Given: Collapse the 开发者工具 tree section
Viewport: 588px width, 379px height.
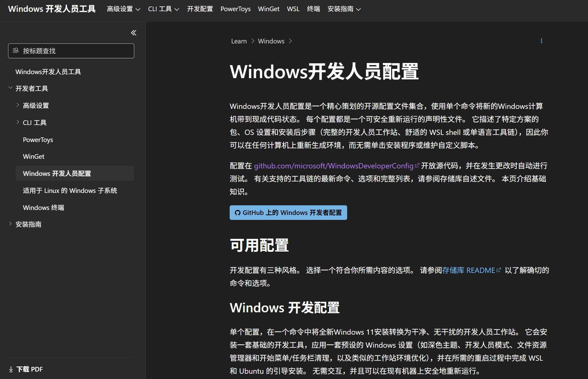Looking at the screenshot, I should tap(11, 88).
